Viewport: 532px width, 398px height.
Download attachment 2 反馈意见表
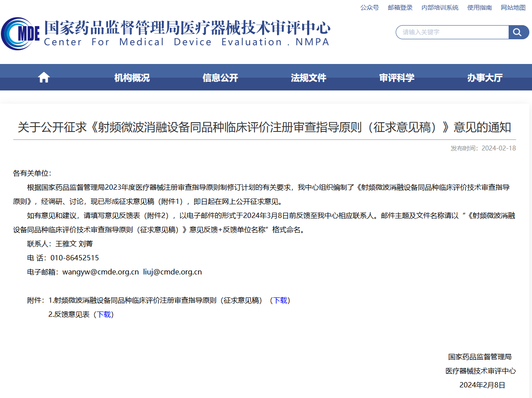point(104,315)
